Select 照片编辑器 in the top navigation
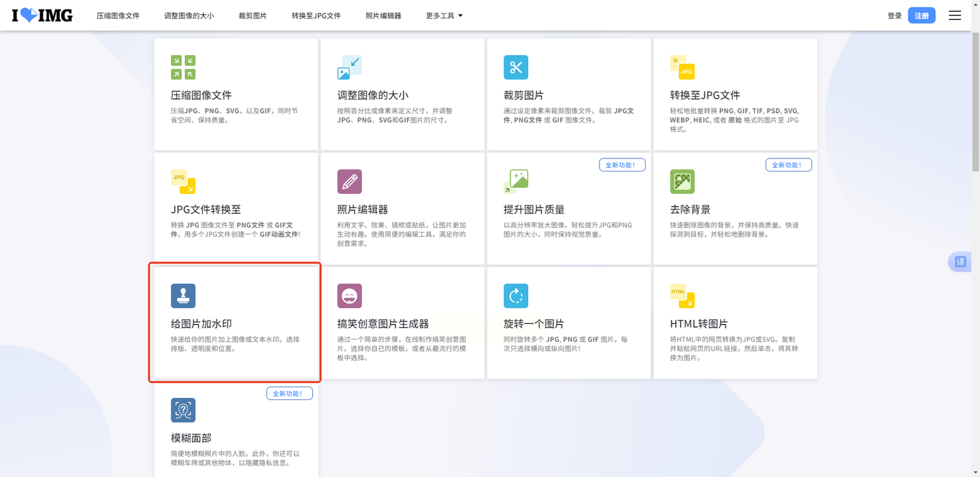Viewport: 980px width, 477px height. [x=383, y=16]
